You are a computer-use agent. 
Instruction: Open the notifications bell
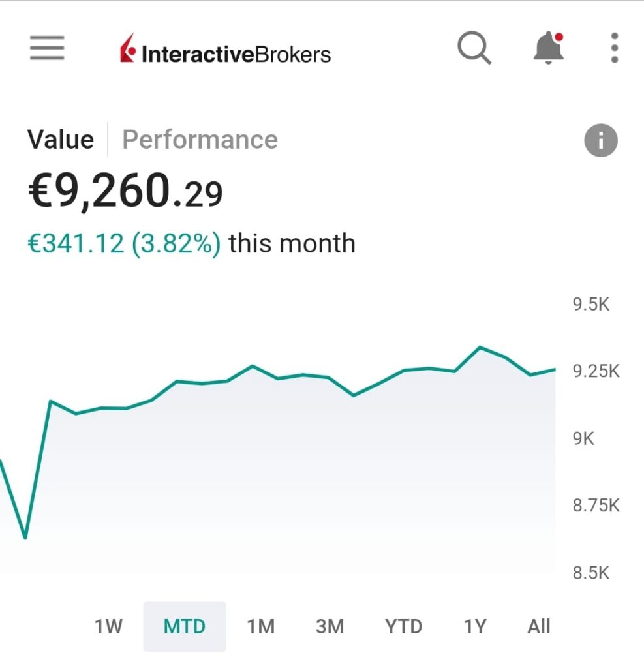pos(548,48)
